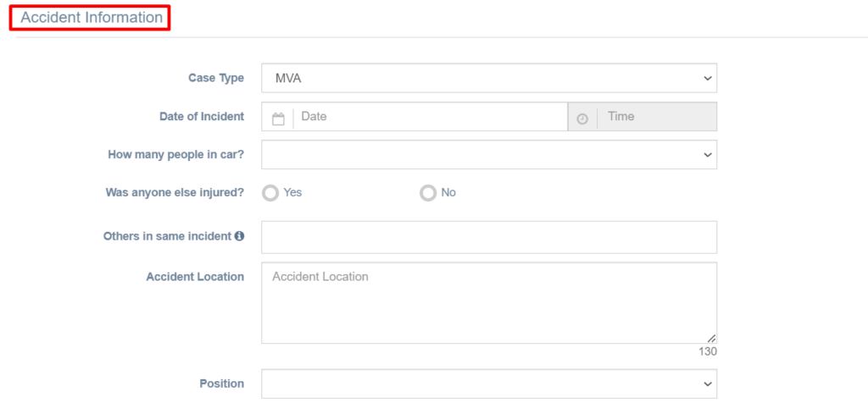Click the Case Type label
This screenshot has width=868, height=403.
pyautogui.click(x=216, y=78)
